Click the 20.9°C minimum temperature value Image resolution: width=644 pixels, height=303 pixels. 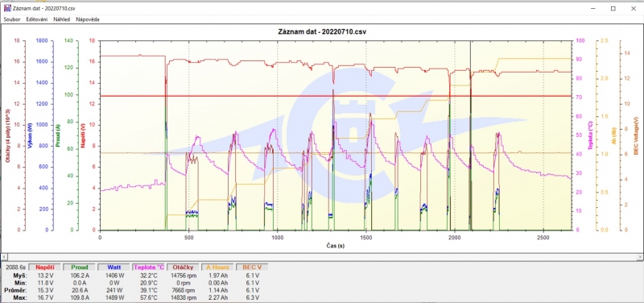point(148,283)
